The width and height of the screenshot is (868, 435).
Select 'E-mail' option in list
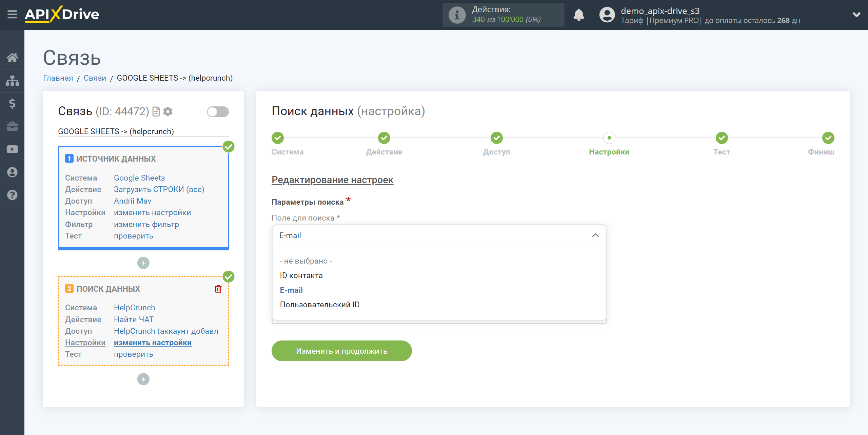coord(291,290)
